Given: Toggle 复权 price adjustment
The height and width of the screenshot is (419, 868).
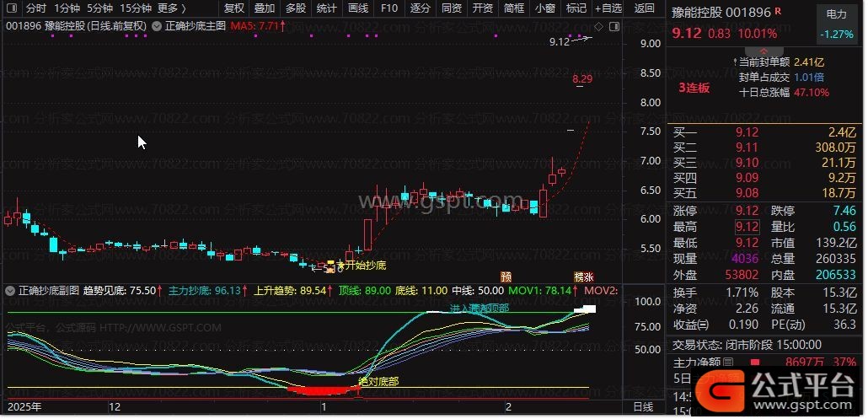Looking at the screenshot, I should 233,8.
